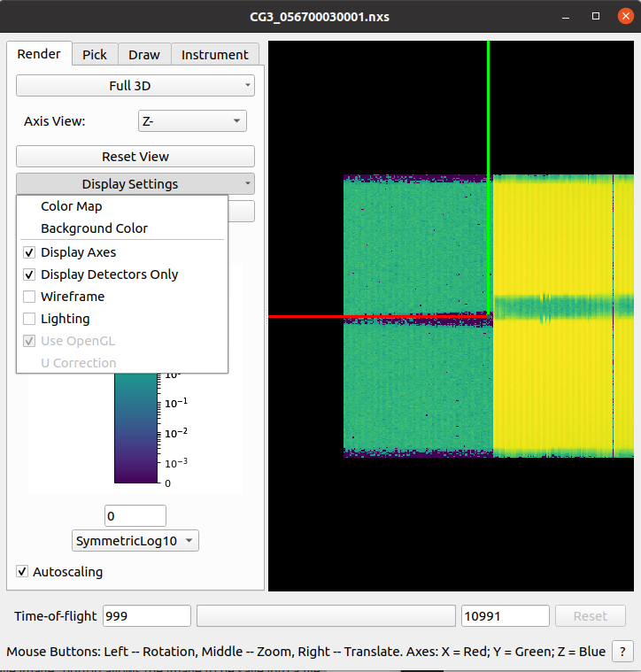The image size is (641, 672).
Task: Open the Axis View Z- dropdown
Action: [x=192, y=121]
